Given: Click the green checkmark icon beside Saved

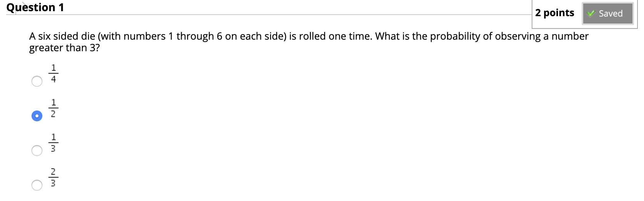Looking at the screenshot, I should (591, 13).
